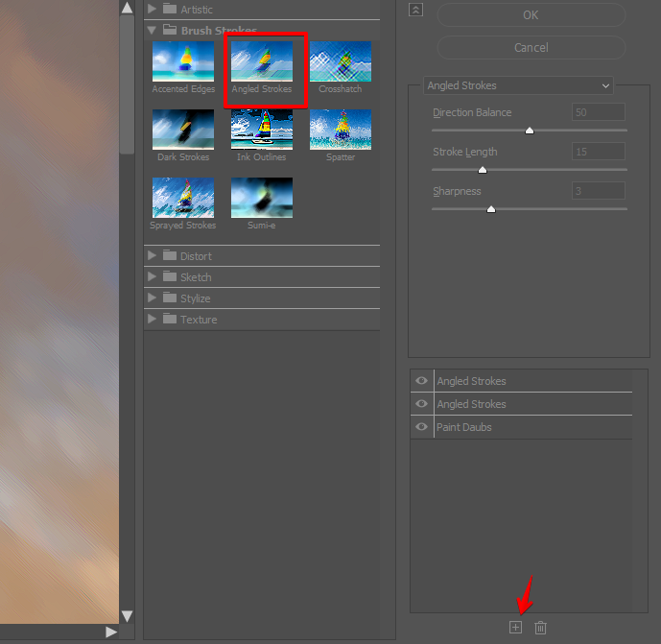Open the Artistic folder icon

[x=170, y=9]
